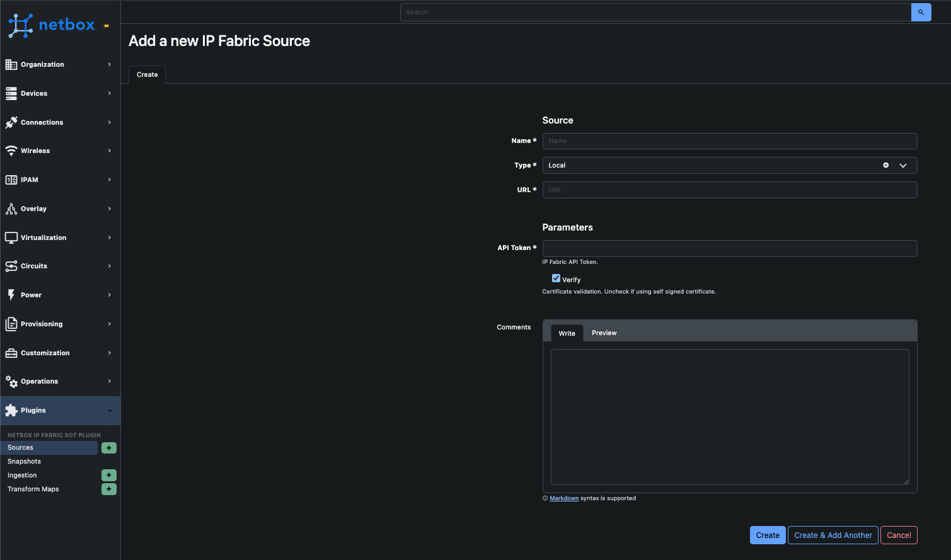Click the Plugins puzzle piece icon
Image resolution: width=951 pixels, height=560 pixels.
click(x=11, y=410)
